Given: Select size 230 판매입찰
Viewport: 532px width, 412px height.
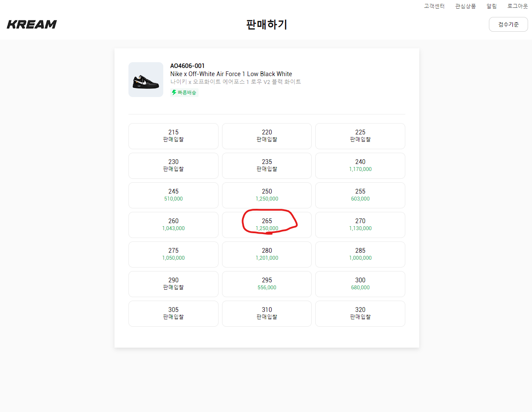Looking at the screenshot, I should click(x=173, y=165).
